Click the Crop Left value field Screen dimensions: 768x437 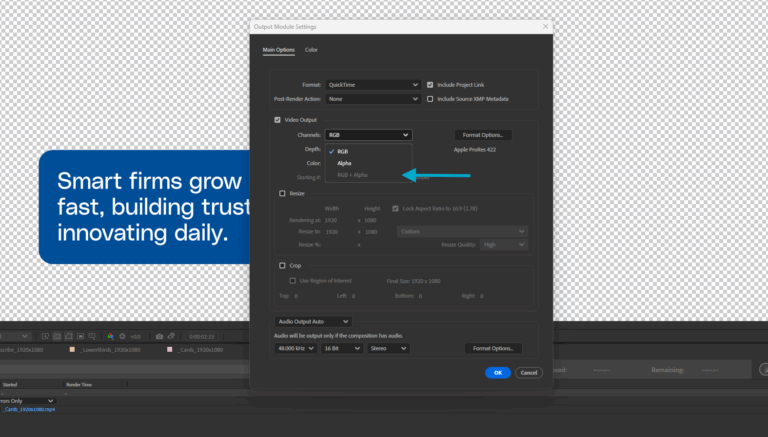pos(353,296)
